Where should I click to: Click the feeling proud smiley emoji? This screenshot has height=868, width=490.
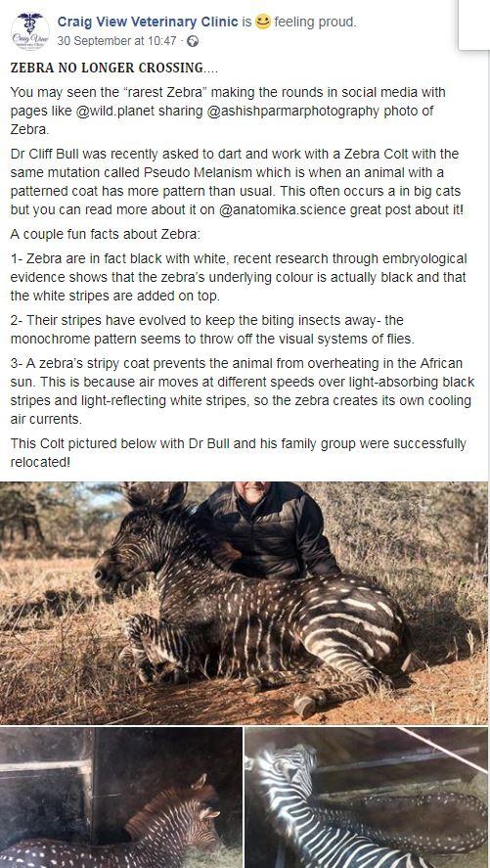pyautogui.click(x=263, y=23)
